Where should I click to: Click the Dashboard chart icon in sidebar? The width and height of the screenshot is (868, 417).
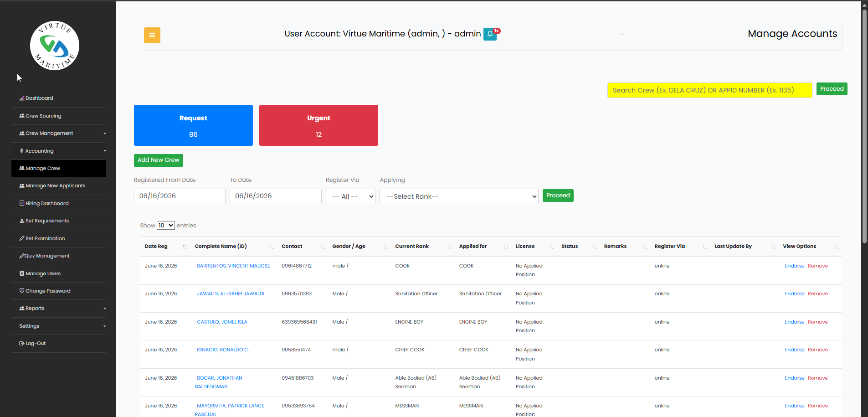click(x=22, y=98)
